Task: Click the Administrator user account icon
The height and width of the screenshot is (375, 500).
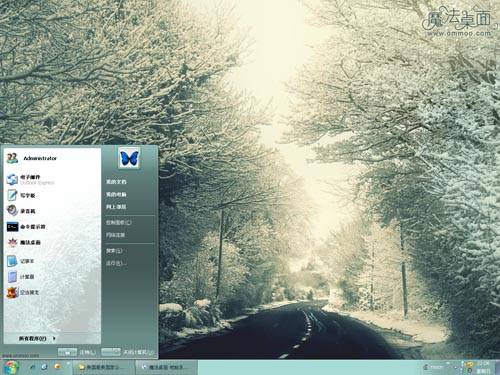Action: 12,158
